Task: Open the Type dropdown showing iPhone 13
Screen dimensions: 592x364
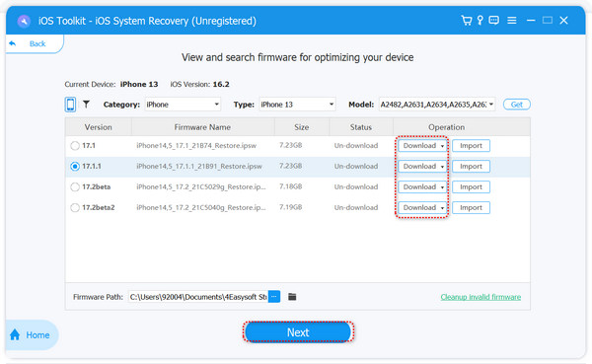Action: point(297,105)
